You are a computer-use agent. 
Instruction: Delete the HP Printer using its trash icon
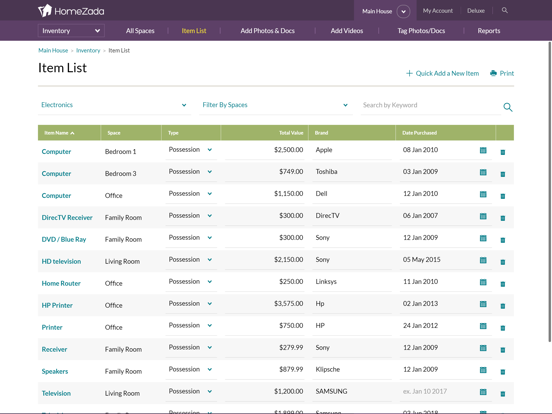(x=503, y=306)
